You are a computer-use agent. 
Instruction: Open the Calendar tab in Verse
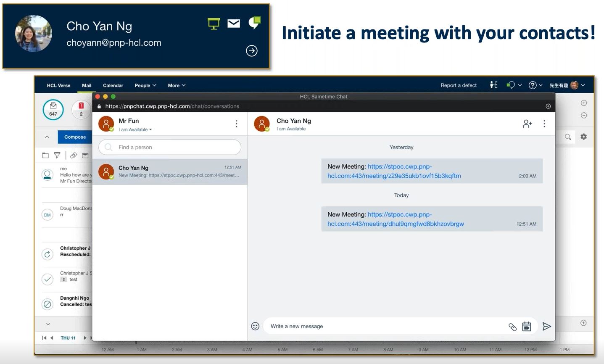point(113,85)
